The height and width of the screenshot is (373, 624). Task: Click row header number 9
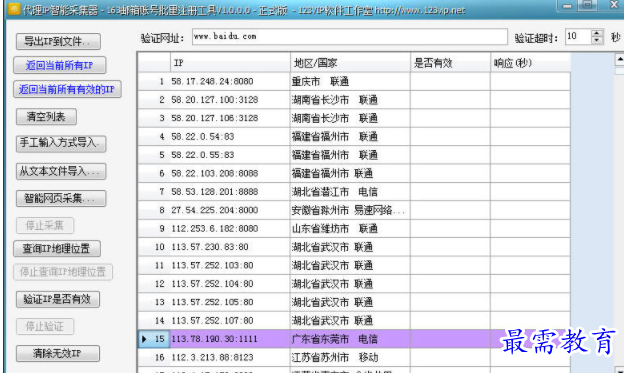pos(154,228)
